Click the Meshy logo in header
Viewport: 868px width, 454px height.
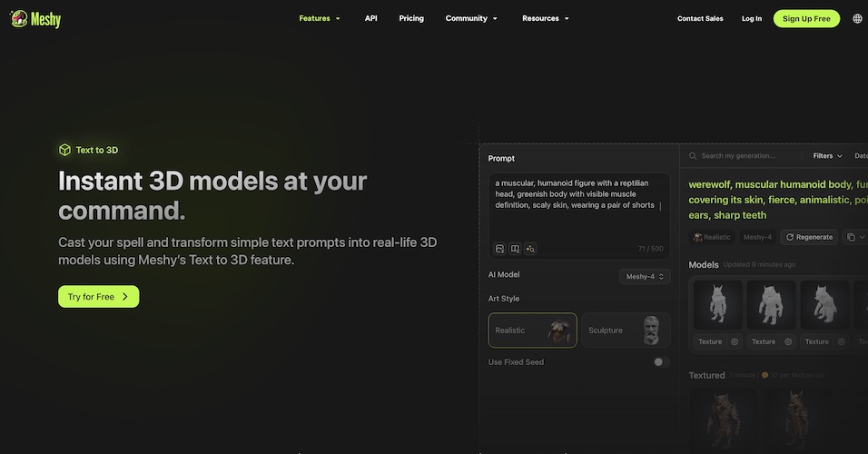[36, 18]
